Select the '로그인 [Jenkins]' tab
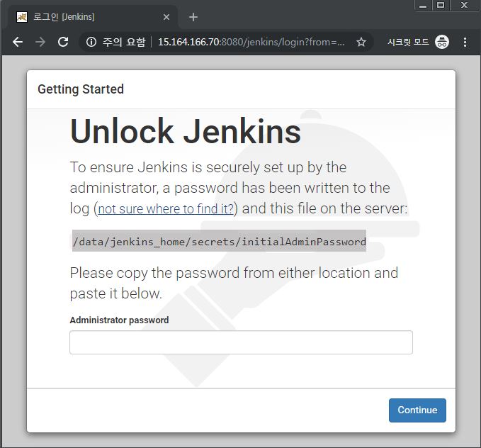481x448 pixels. tap(93, 17)
